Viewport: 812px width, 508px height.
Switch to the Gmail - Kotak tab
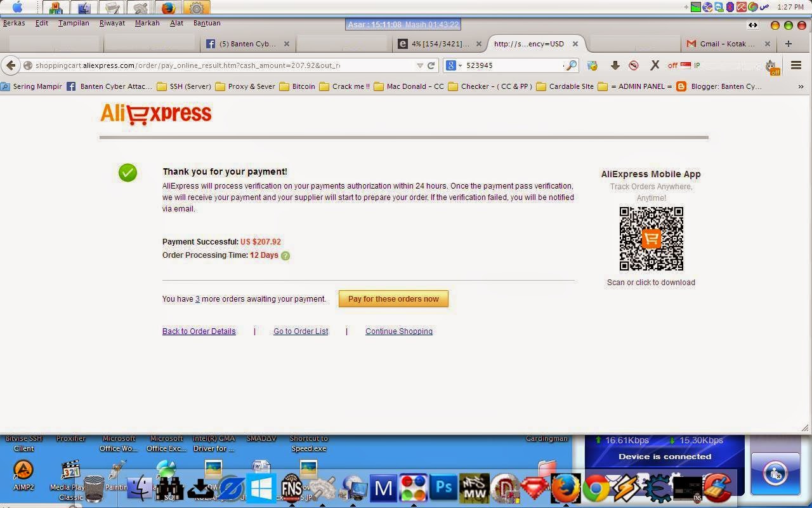coord(727,44)
